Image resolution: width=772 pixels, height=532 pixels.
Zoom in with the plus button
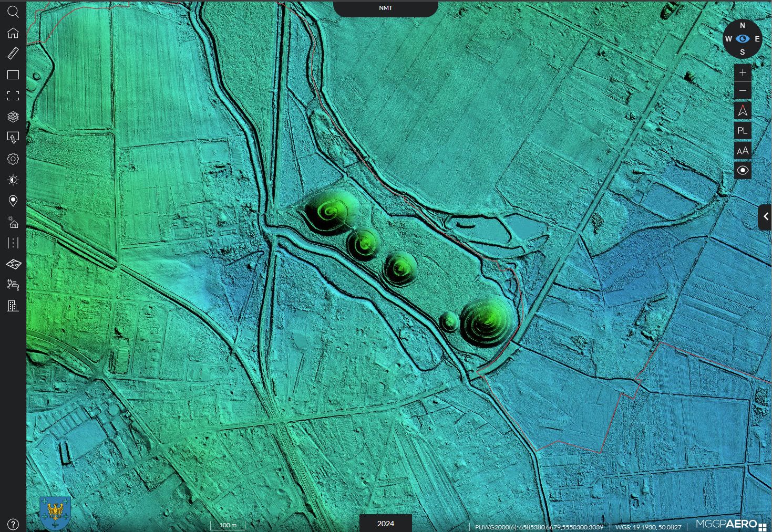tap(742, 72)
